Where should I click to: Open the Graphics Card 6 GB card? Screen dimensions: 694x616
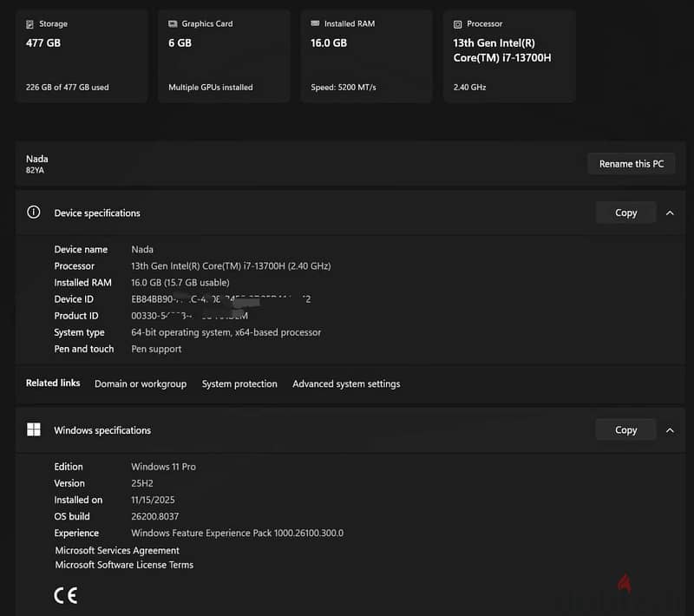pyautogui.click(x=224, y=56)
